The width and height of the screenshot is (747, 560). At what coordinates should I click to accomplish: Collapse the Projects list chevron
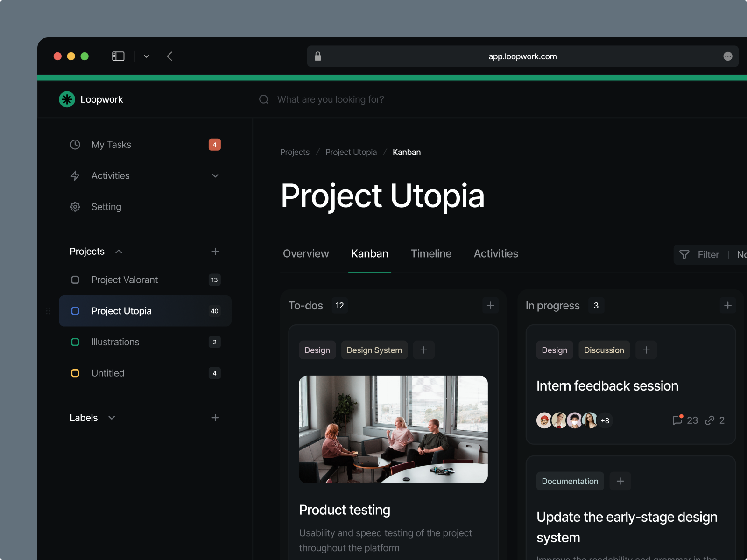pyautogui.click(x=119, y=252)
